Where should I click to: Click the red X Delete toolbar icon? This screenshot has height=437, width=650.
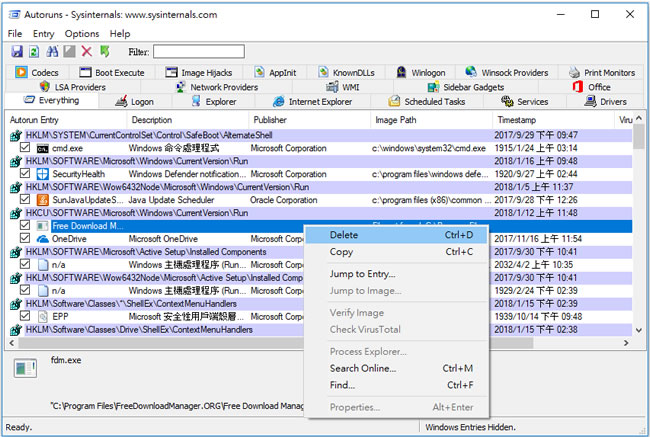point(87,51)
